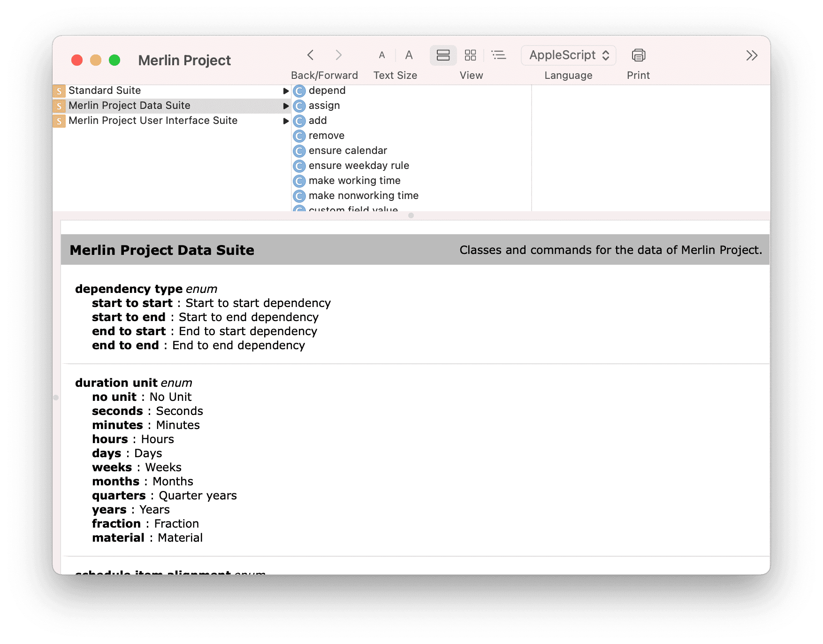Expand the Merlin Project Data Suite disclosure triangle
823x644 pixels.
[286, 106]
